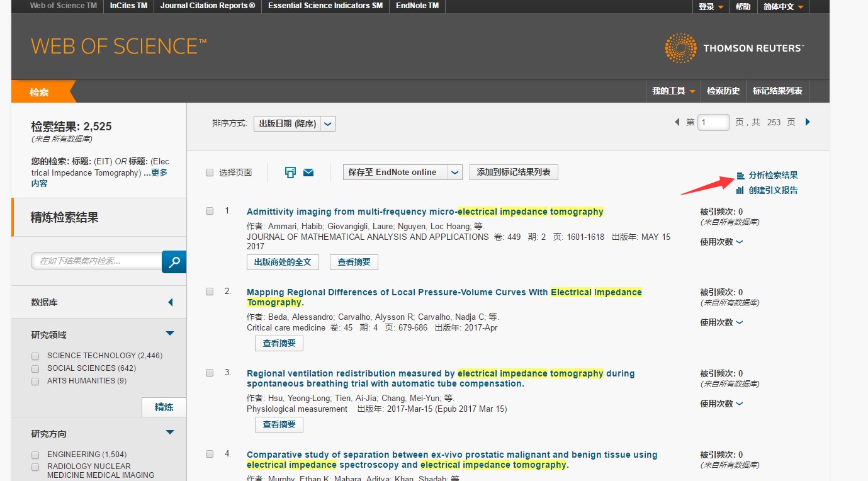The image size is (868, 481).
Task: Click the Thomson Reuters logo
Action: tap(734, 48)
